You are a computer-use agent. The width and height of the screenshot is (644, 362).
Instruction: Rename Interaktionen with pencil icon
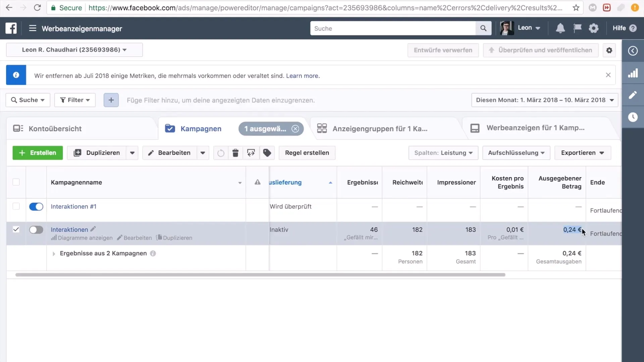[93, 229]
